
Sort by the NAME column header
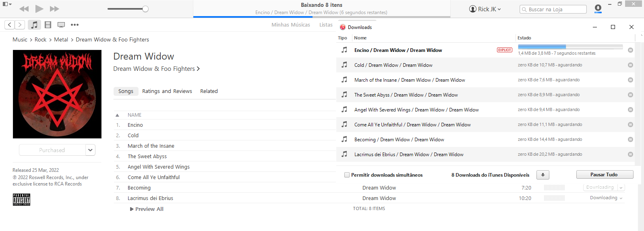click(x=135, y=115)
